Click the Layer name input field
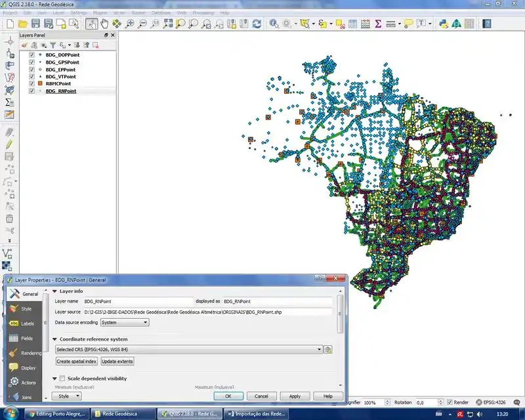This screenshot has width=525, height=420. click(x=136, y=301)
